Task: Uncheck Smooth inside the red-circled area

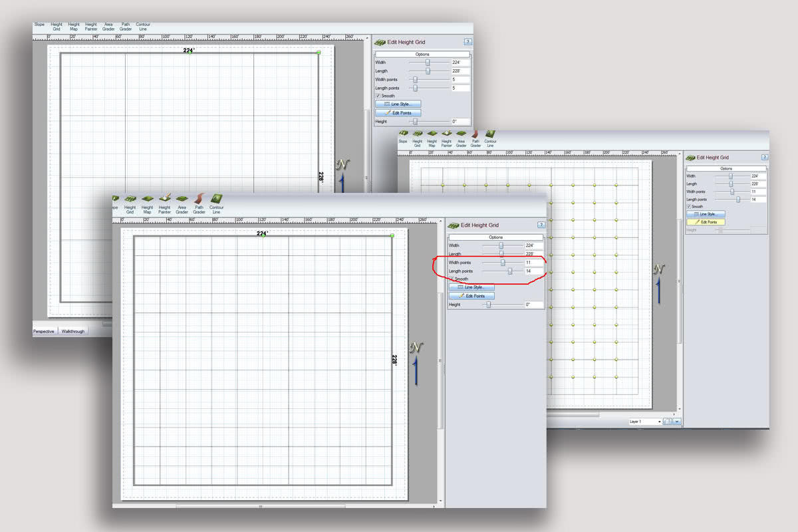Action: [x=452, y=279]
